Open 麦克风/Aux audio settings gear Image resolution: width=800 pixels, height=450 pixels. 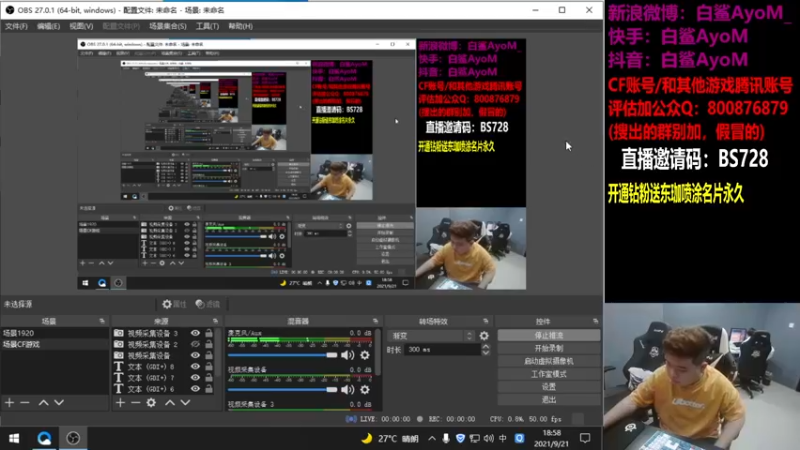pos(365,355)
